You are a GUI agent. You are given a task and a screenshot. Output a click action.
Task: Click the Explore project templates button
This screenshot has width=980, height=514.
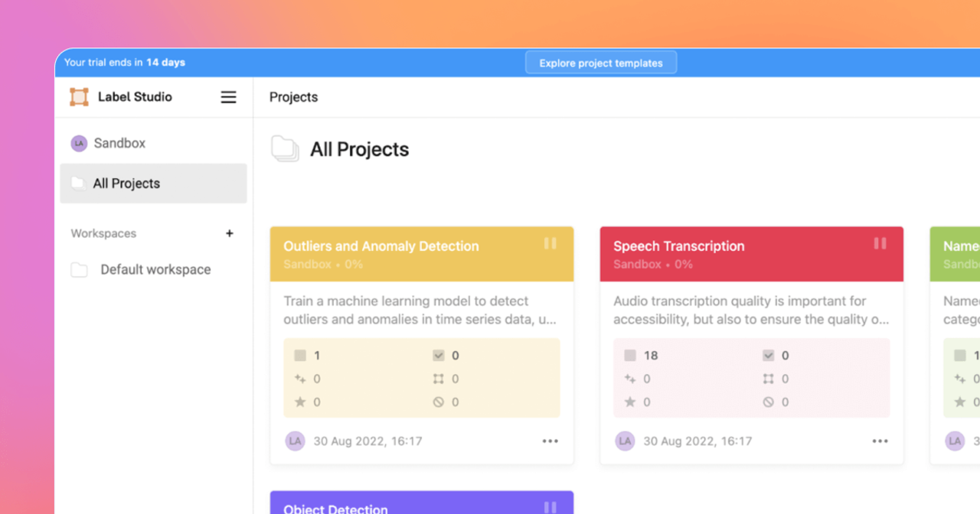pyautogui.click(x=601, y=62)
